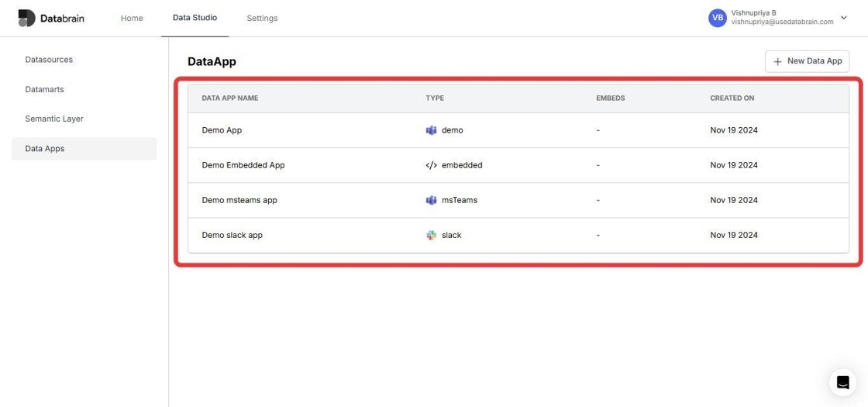Click the Slack logo icon
Image resolution: width=868 pixels, height=407 pixels.
point(431,235)
